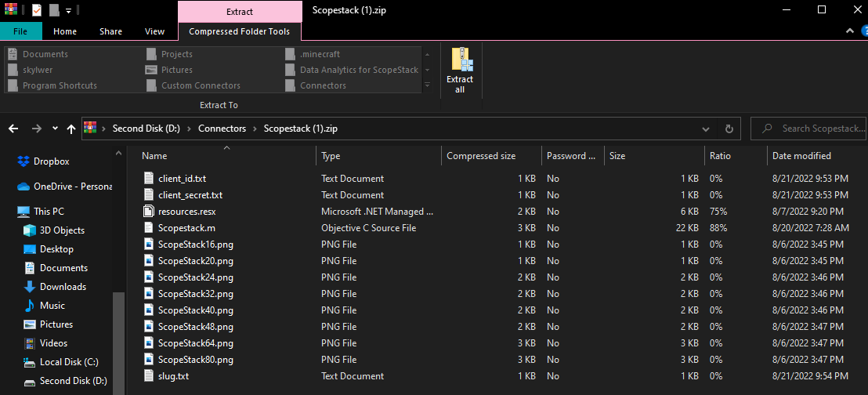Screen dimensions: 868x395
Task: Select the ScopeStack48.png file name
Action: tap(195, 326)
